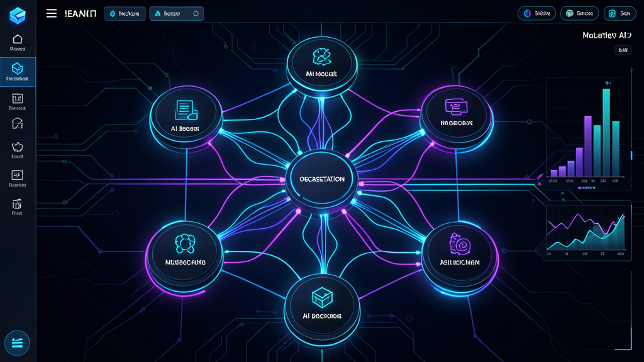The image size is (644, 362).
Task: Select the top brain-icon AI node
Action: pyautogui.click(x=321, y=64)
